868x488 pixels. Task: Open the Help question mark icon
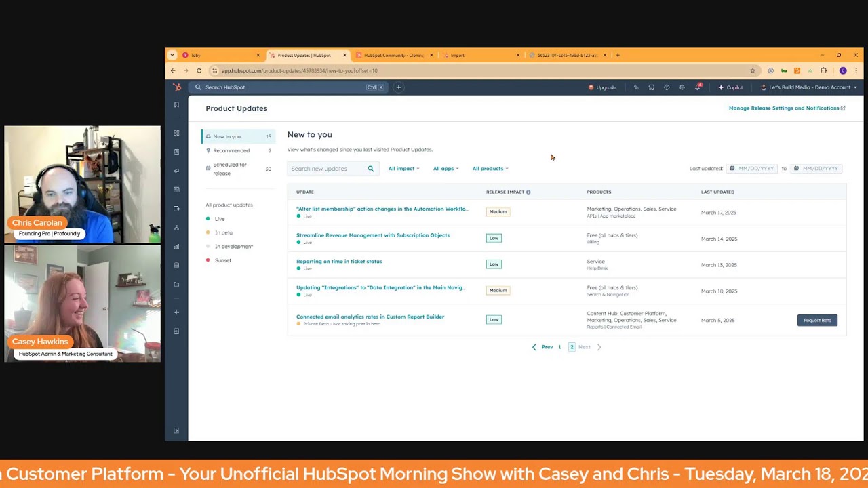coord(667,87)
